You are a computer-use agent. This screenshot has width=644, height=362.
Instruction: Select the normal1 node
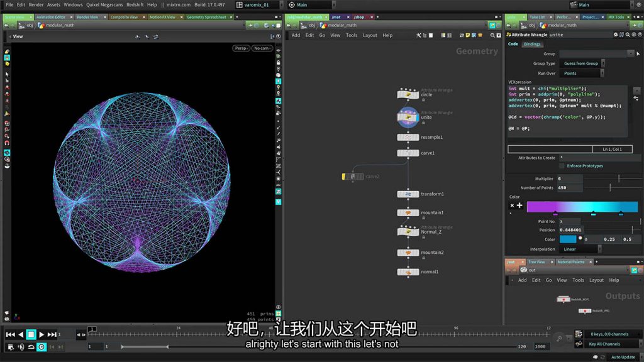click(408, 271)
